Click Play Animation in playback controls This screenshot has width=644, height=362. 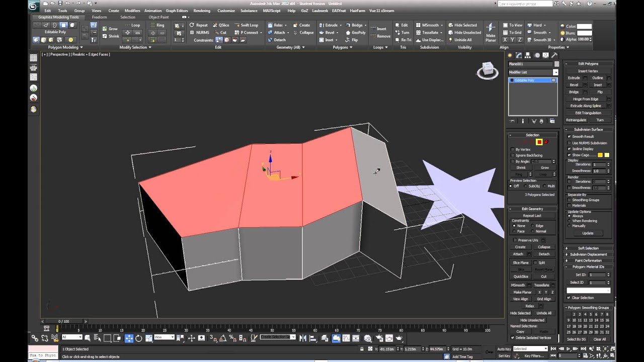tap(569, 348)
